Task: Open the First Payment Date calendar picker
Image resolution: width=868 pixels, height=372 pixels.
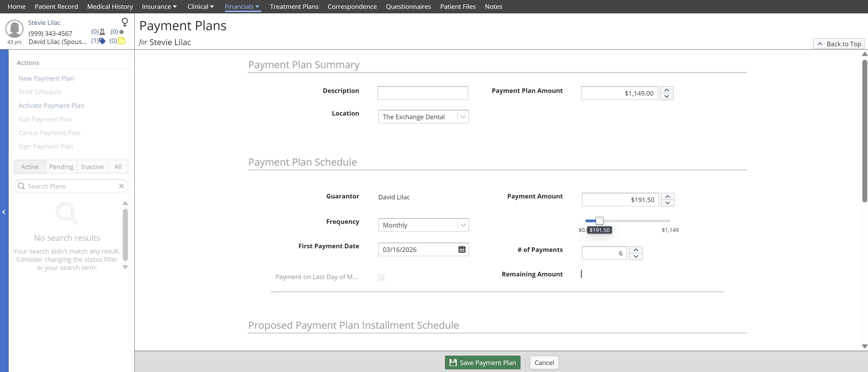Action: tap(462, 249)
